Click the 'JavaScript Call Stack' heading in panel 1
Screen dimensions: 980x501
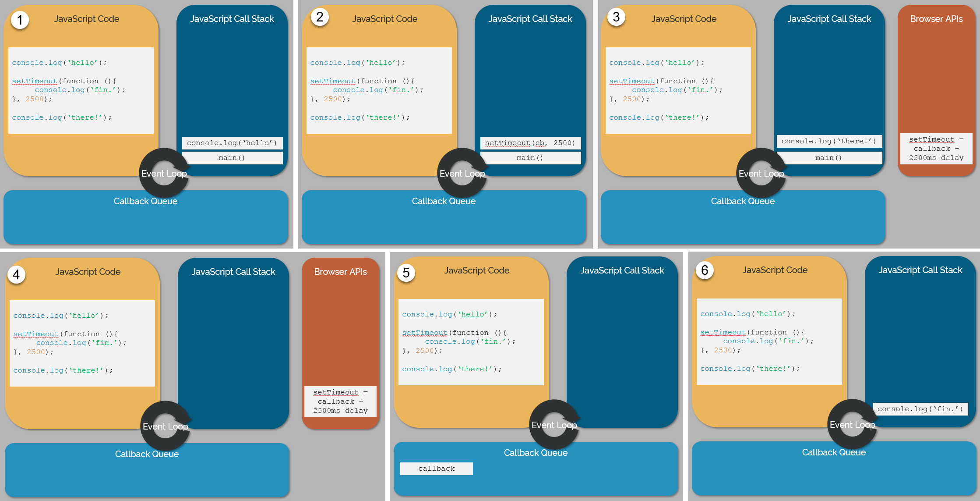[232, 19]
